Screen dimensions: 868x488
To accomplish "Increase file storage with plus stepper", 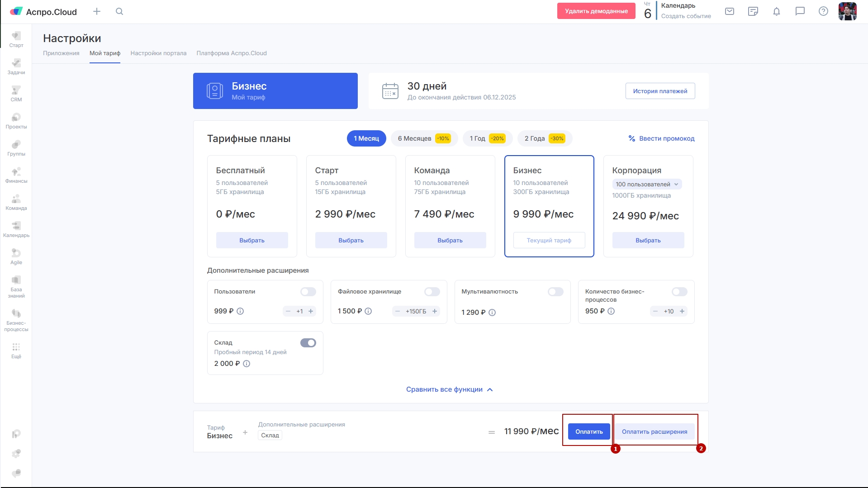I will [x=434, y=311].
